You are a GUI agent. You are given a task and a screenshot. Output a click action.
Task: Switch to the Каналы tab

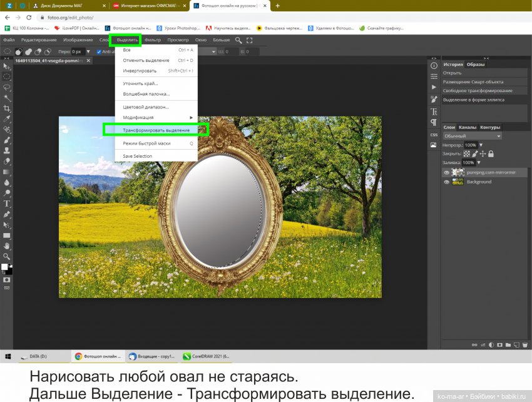(x=468, y=127)
